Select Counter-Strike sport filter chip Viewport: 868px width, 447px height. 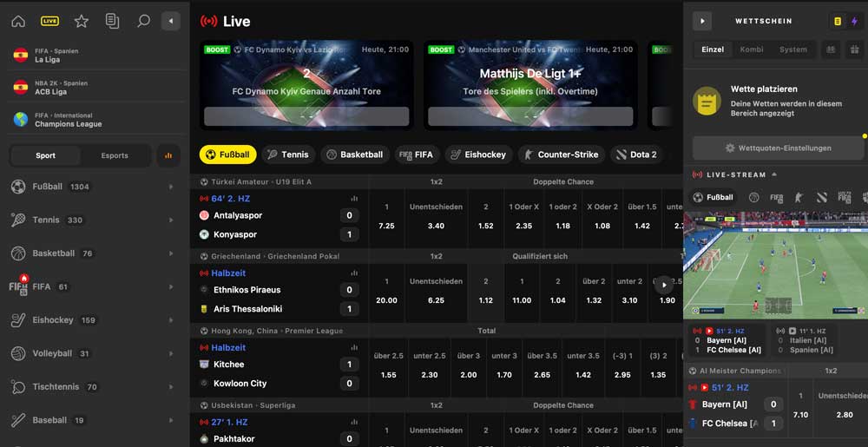tap(562, 154)
